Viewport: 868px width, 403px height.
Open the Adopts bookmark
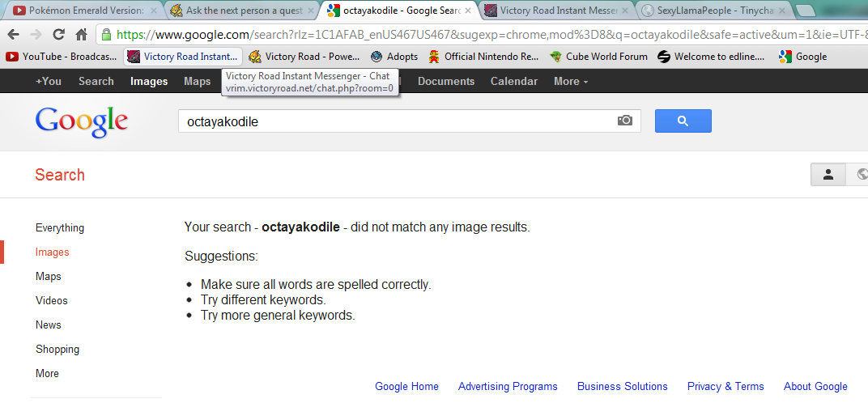point(394,57)
